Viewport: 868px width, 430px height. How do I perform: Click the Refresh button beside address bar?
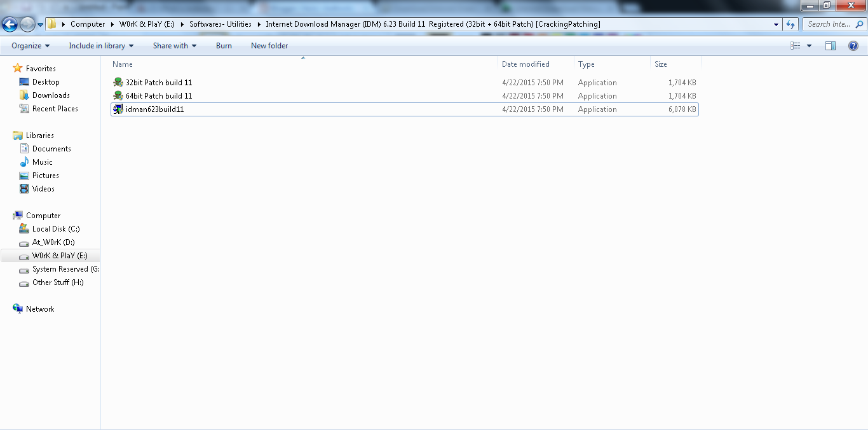790,24
